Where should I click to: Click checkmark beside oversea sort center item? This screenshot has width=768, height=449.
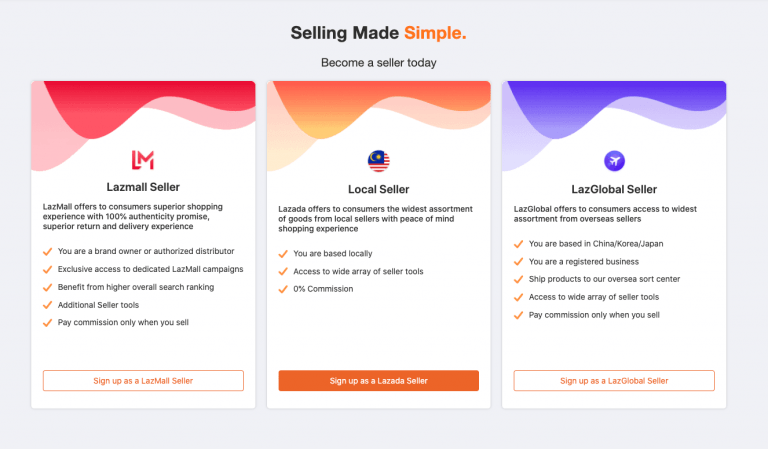pos(518,280)
